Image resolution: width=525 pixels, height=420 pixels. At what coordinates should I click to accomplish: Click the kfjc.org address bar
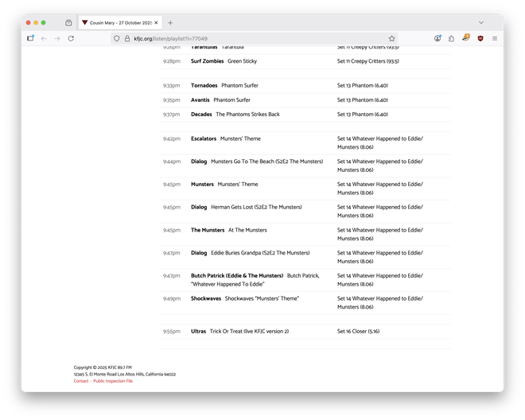239,38
